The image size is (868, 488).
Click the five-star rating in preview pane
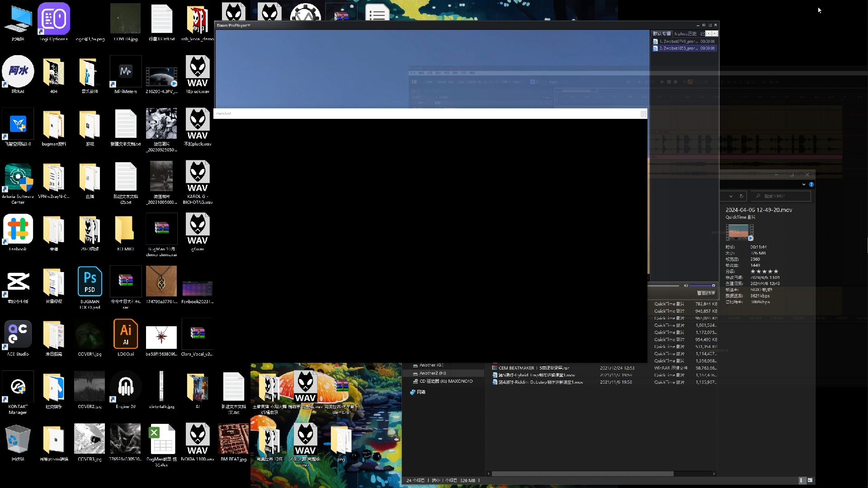pos(764,272)
